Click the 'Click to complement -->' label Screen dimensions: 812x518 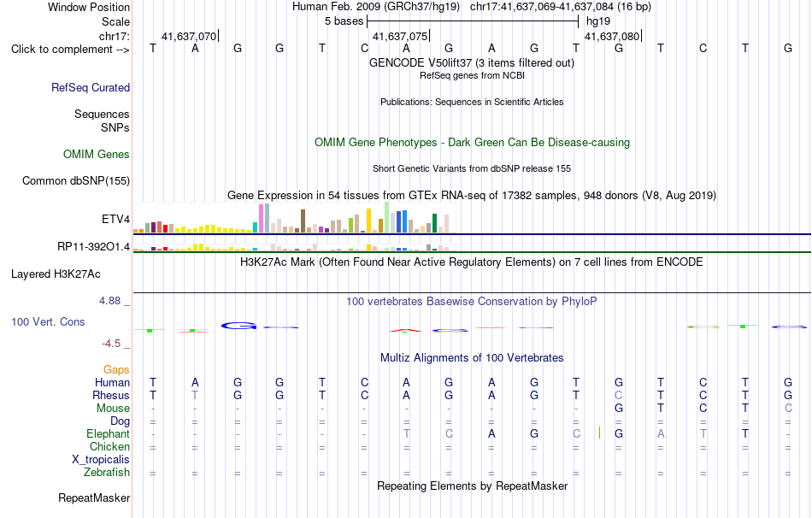[x=70, y=50]
